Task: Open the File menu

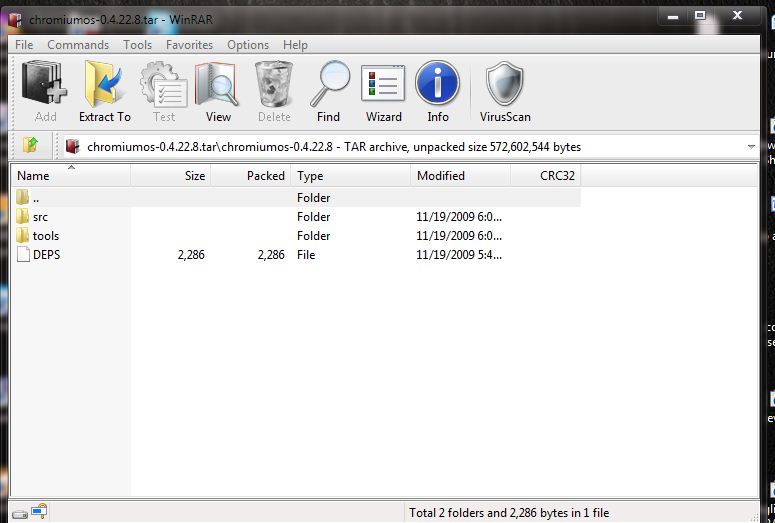Action: pyautogui.click(x=24, y=45)
